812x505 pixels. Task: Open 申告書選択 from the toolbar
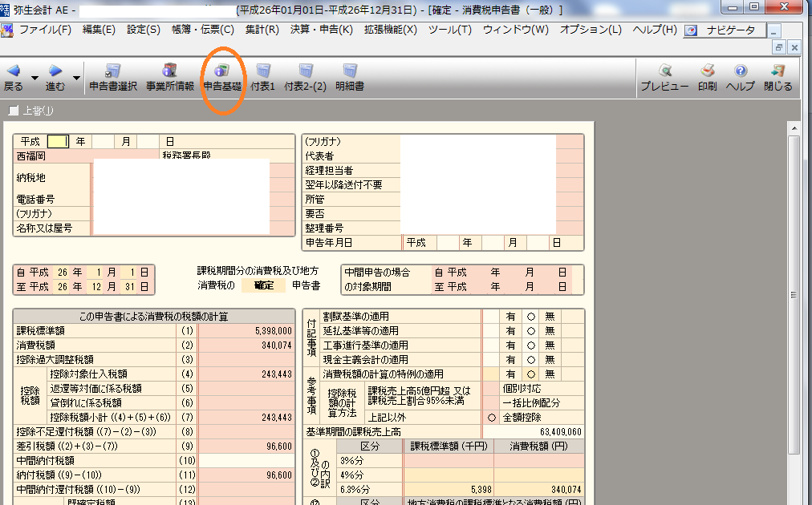tap(112, 72)
